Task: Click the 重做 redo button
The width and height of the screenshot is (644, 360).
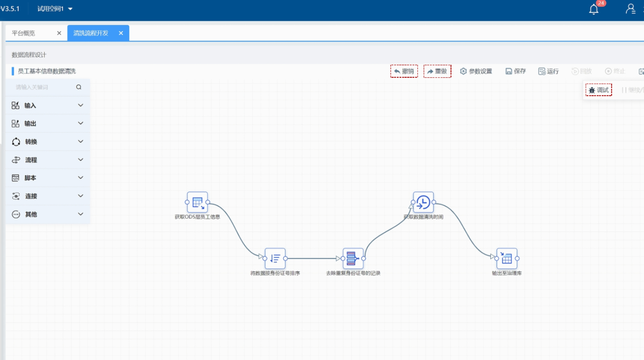Action: pyautogui.click(x=437, y=71)
